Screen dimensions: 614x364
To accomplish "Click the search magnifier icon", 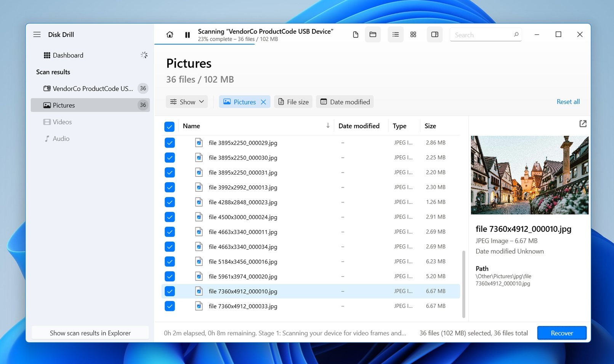I will 516,35.
